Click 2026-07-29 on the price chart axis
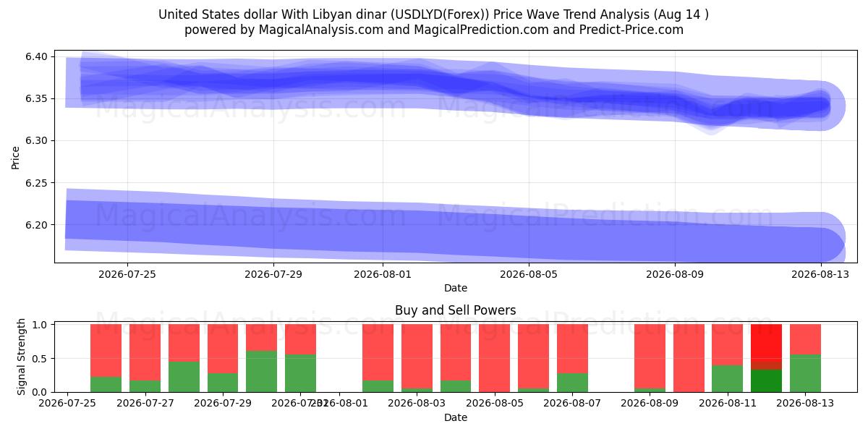The image size is (868, 434). click(x=273, y=274)
